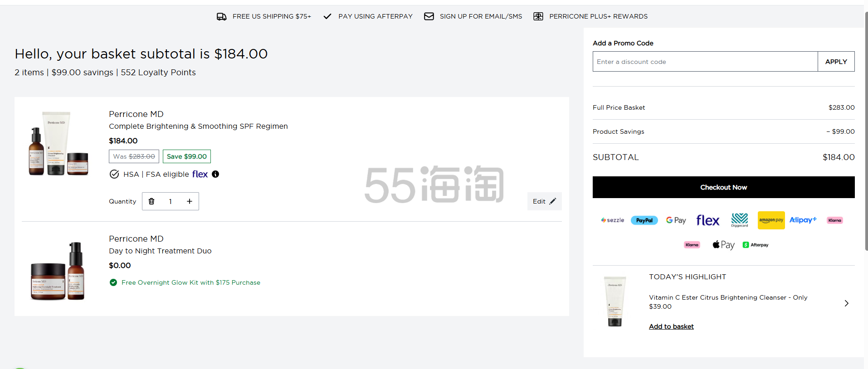This screenshot has width=868, height=369.
Task: Click the Klarna logo beside Apple Pay
Action: pyautogui.click(x=692, y=245)
